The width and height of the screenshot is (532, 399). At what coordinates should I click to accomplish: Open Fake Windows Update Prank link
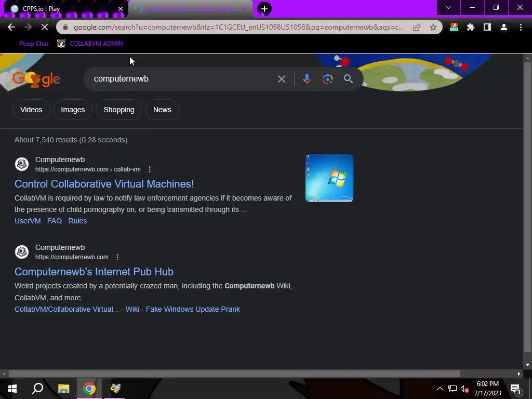[193, 310]
